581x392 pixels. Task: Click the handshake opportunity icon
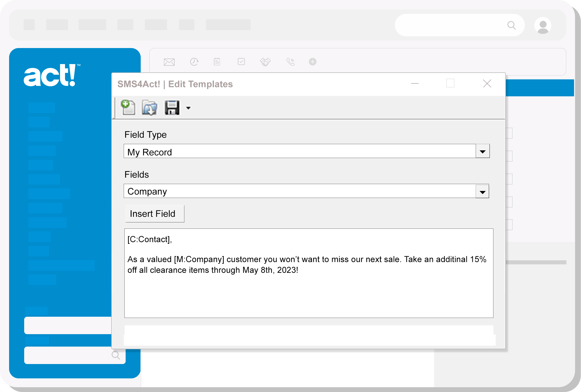[265, 62]
